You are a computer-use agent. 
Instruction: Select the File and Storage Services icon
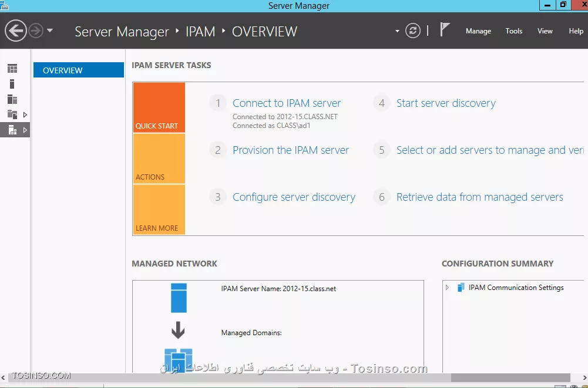pos(12,114)
